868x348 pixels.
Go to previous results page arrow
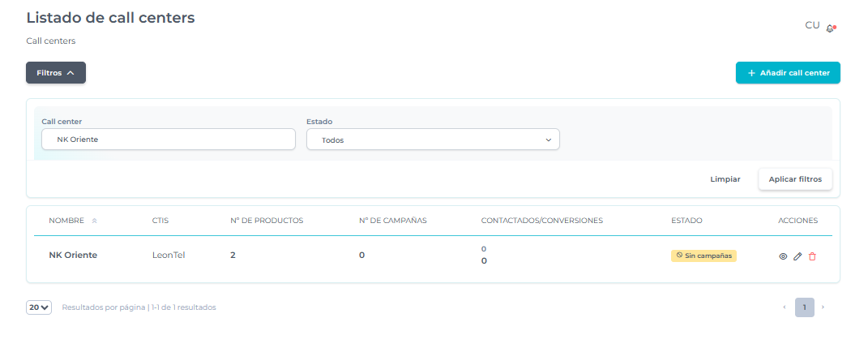point(784,307)
